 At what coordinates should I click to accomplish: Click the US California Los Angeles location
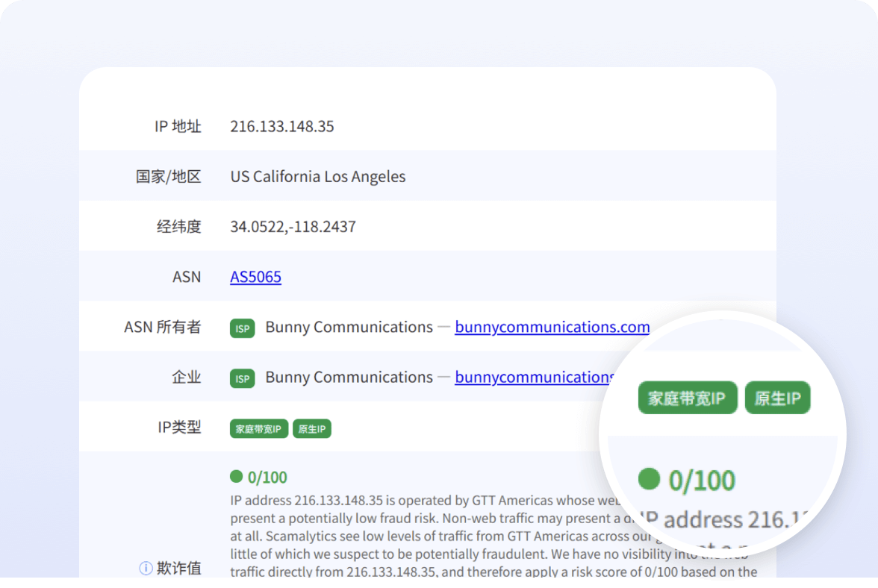pos(317,177)
